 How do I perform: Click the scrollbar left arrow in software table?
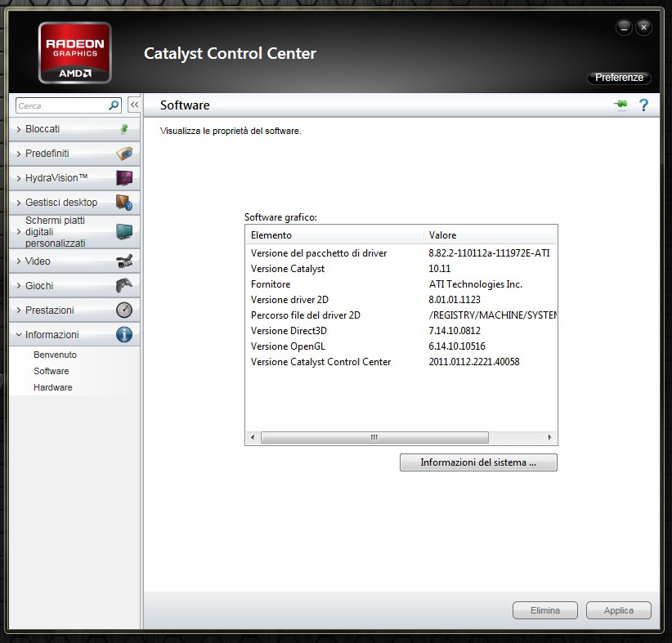(253, 437)
